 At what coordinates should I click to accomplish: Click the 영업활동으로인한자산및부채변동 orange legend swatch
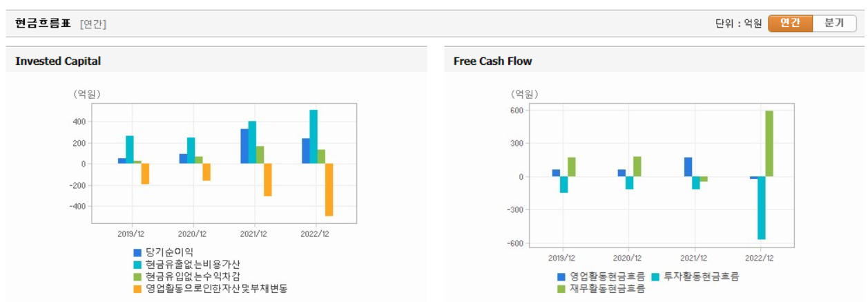click(137, 289)
